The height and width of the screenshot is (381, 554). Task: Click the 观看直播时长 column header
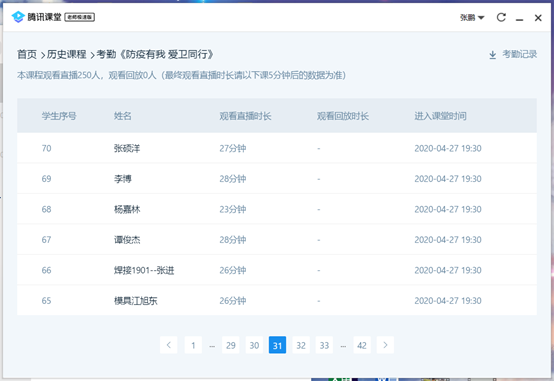pyautogui.click(x=245, y=116)
